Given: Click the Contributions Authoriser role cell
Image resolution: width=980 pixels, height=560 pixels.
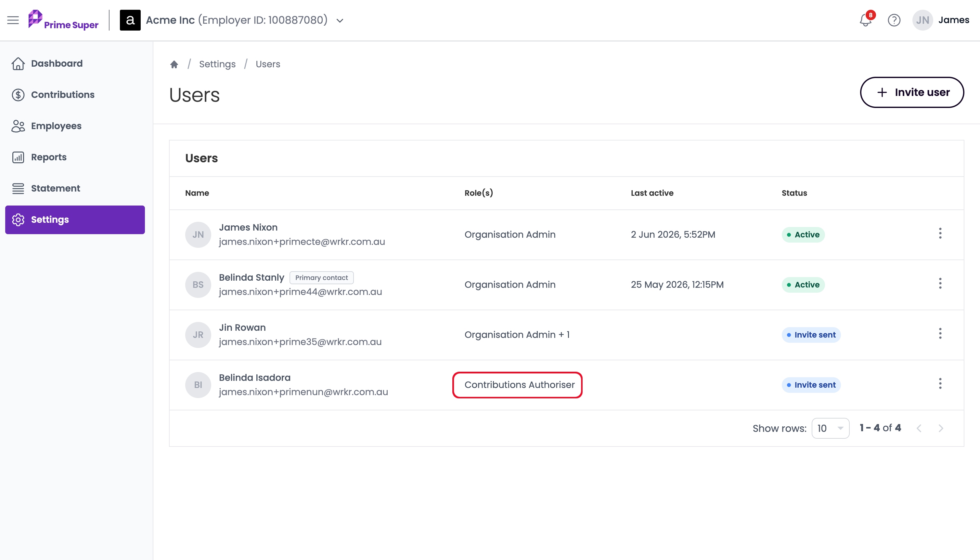Looking at the screenshot, I should coord(520,385).
